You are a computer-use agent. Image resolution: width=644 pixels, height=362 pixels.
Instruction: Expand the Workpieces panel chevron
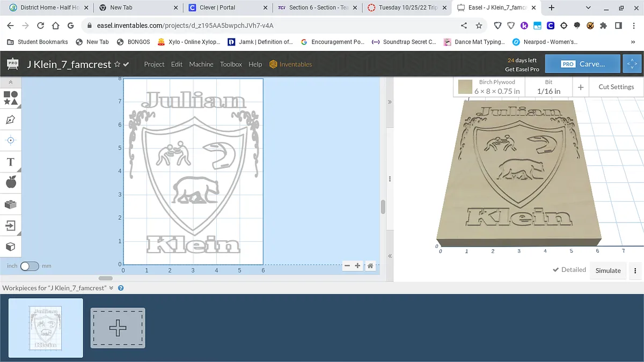click(x=111, y=288)
